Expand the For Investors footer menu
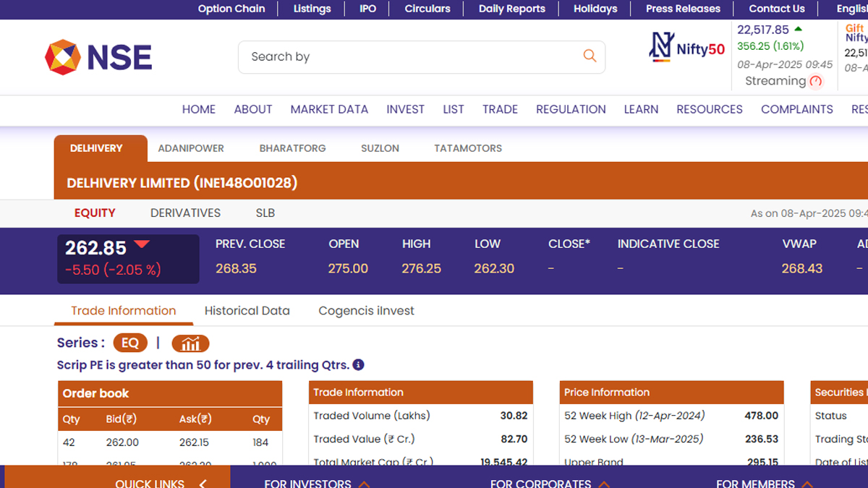The width and height of the screenshot is (868, 488). tap(364, 483)
